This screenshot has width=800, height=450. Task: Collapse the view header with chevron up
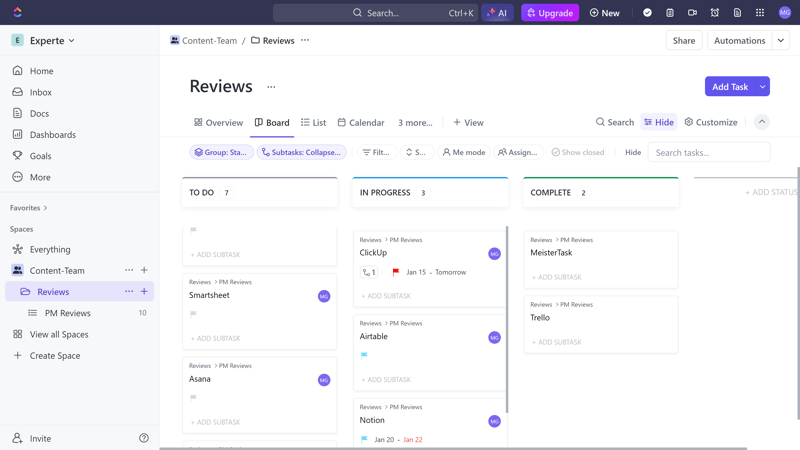762,122
